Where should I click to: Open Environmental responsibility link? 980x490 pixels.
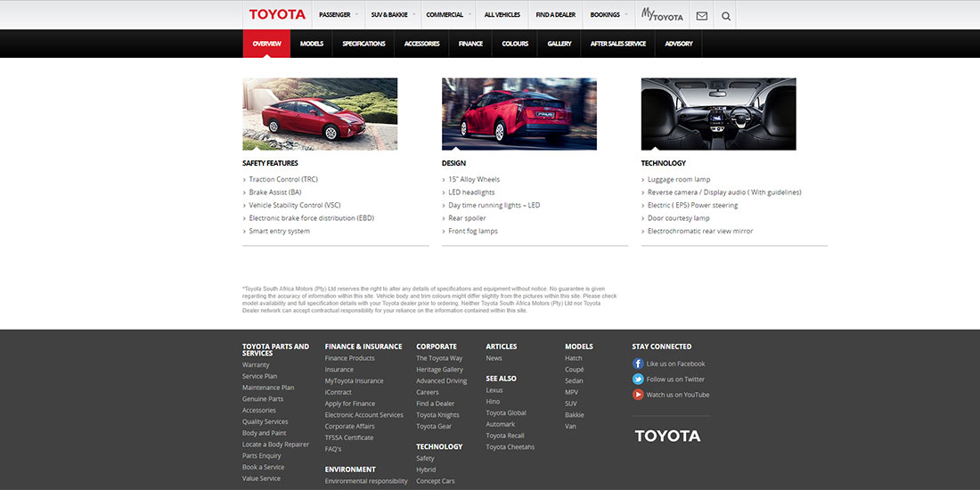click(x=366, y=481)
